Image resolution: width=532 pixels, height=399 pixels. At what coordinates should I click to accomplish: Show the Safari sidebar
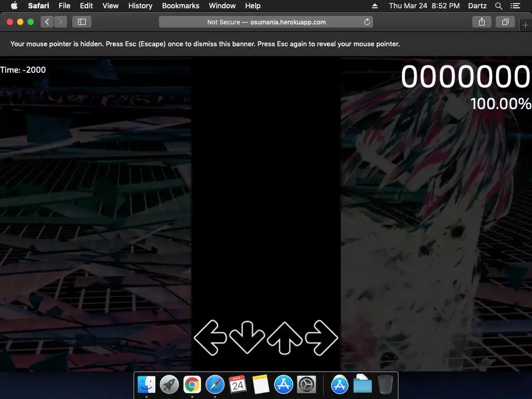tap(82, 22)
